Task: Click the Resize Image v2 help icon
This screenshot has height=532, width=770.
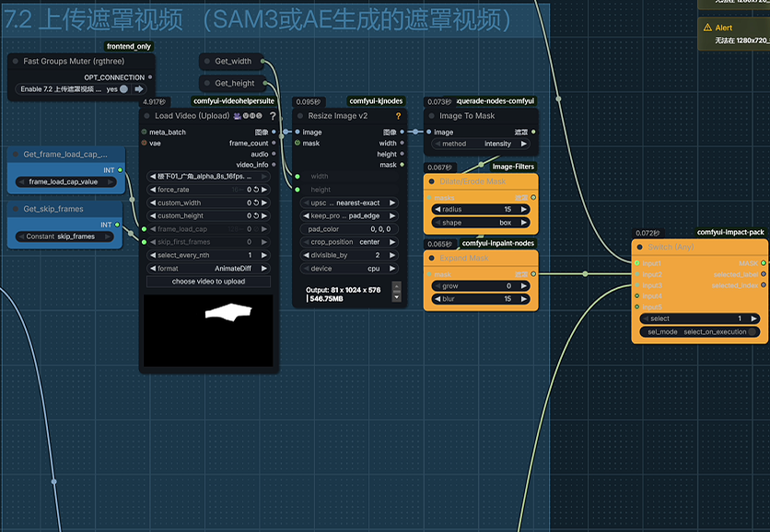Action: tap(399, 116)
